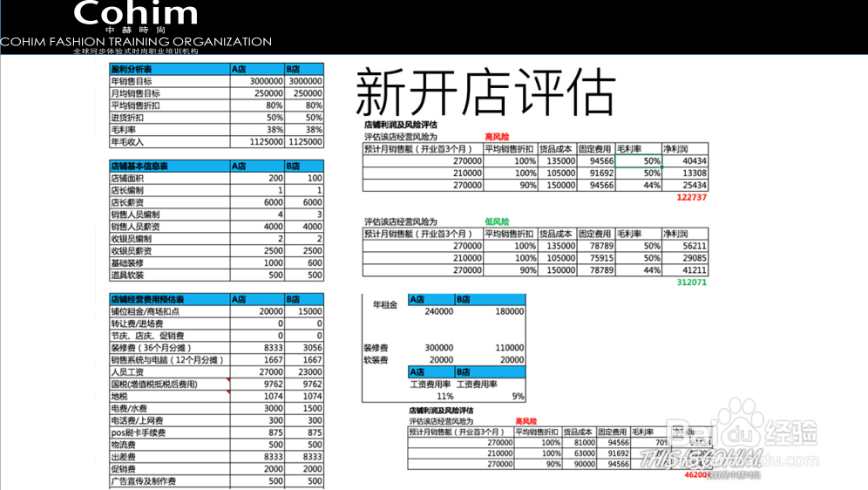This screenshot has width=868, height=490.
Task: Select the 新开店评估 title text
Action: (x=485, y=92)
